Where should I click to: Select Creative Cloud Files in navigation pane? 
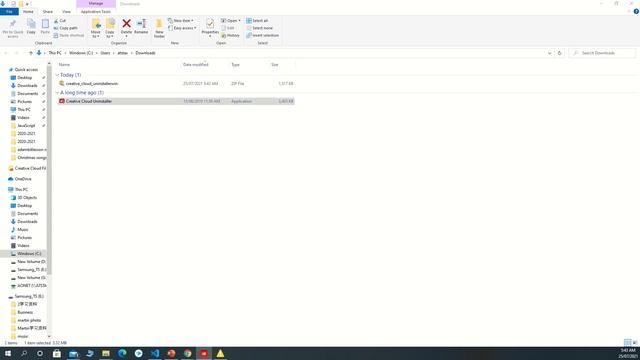point(27,168)
